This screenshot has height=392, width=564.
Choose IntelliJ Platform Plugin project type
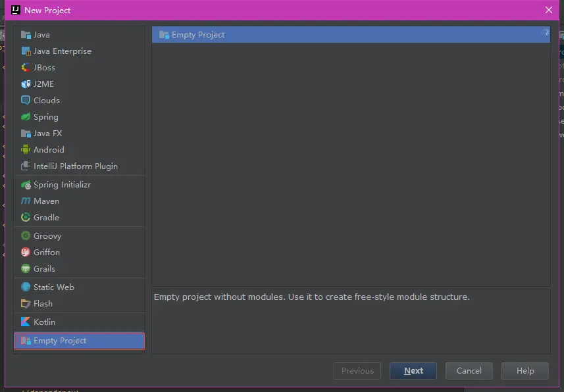(x=74, y=166)
